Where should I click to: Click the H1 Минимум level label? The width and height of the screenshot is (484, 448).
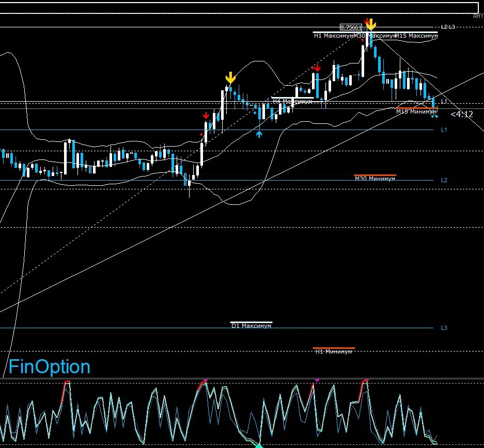[x=333, y=352]
